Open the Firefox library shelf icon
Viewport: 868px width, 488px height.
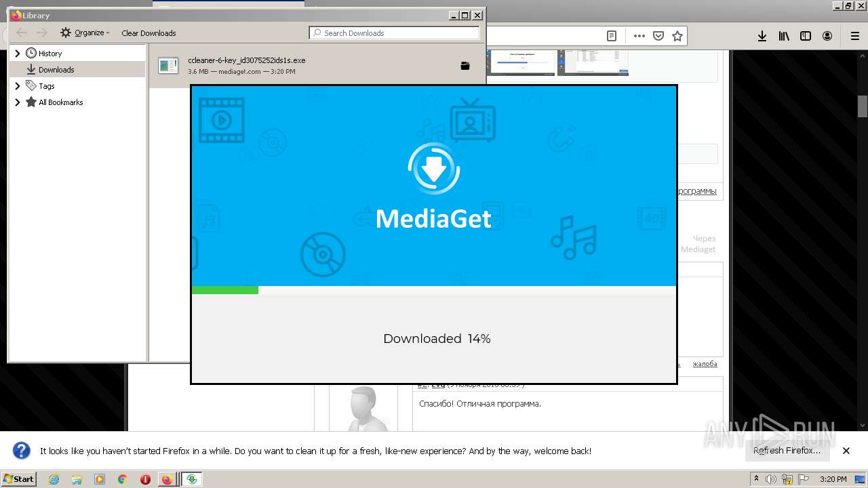click(784, 36)
